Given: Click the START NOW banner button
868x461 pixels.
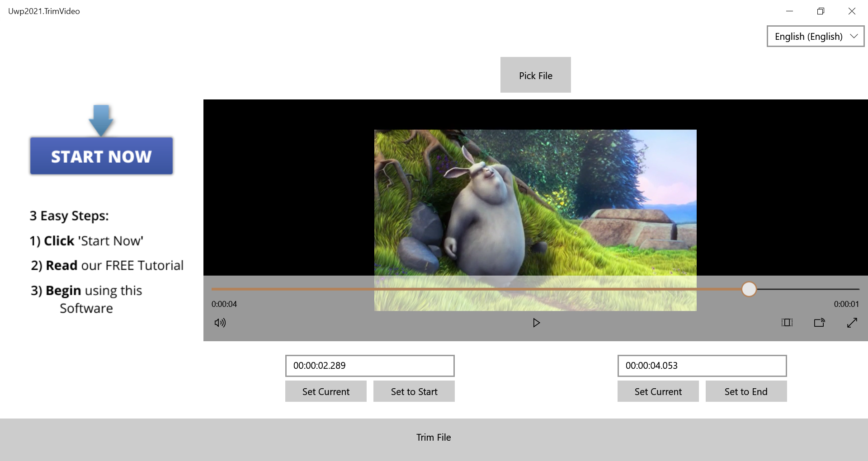Looking at the screenshot, I should click(x=101, y=156).
